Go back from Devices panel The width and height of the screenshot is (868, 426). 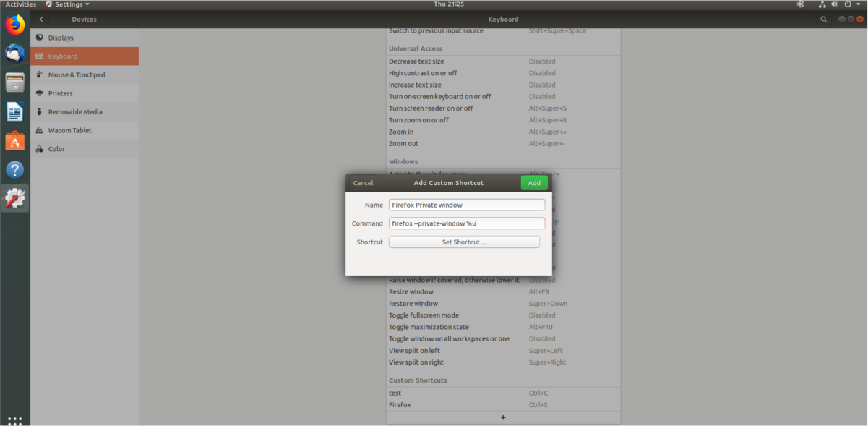pos(41,20)
